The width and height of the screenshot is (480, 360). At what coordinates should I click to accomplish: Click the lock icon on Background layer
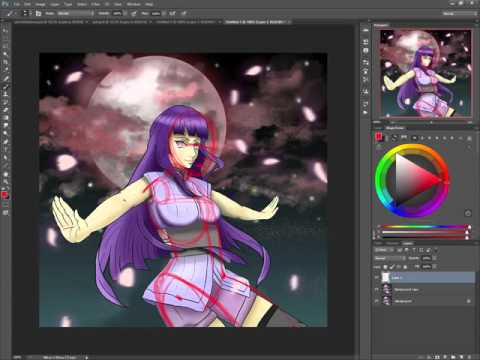coord(468,301)
